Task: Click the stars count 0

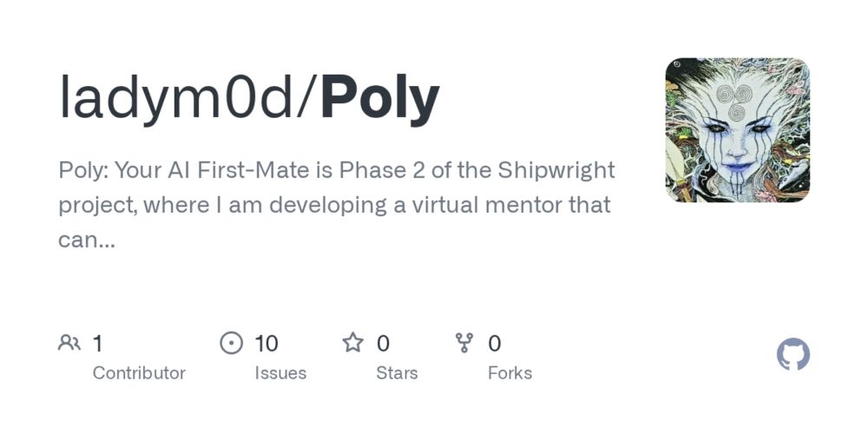Action: tap(383, 344)
